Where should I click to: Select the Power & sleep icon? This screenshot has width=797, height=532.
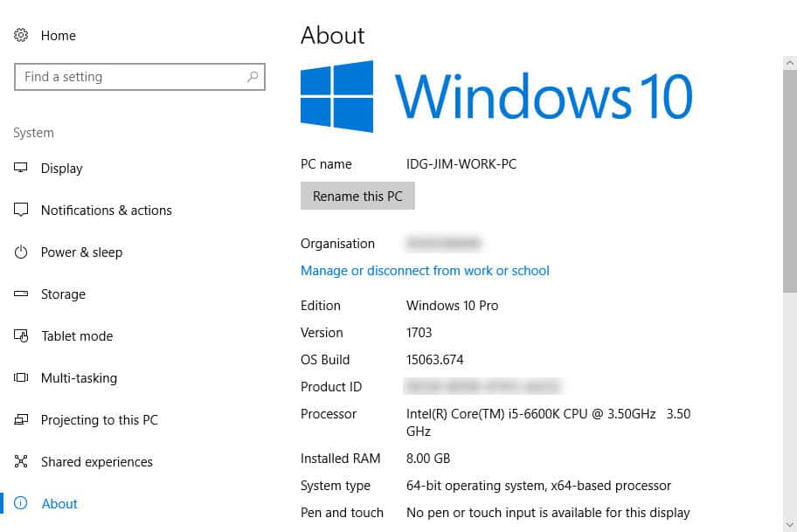point(21,252)
